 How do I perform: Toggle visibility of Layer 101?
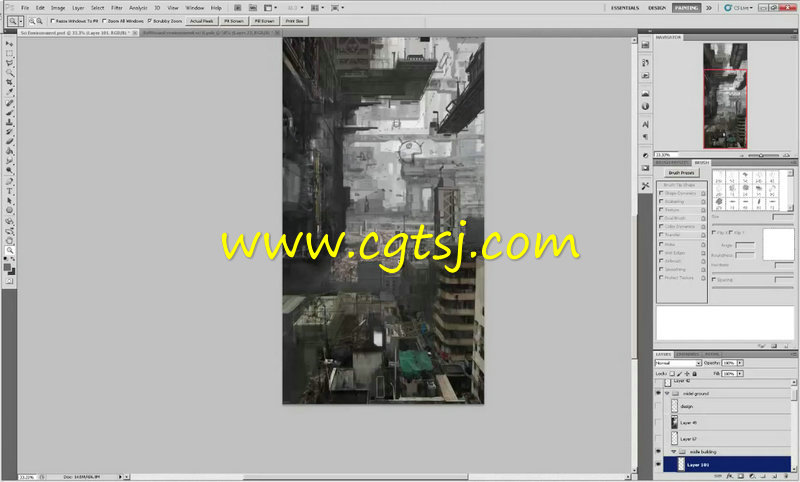[x=658, y=464]
